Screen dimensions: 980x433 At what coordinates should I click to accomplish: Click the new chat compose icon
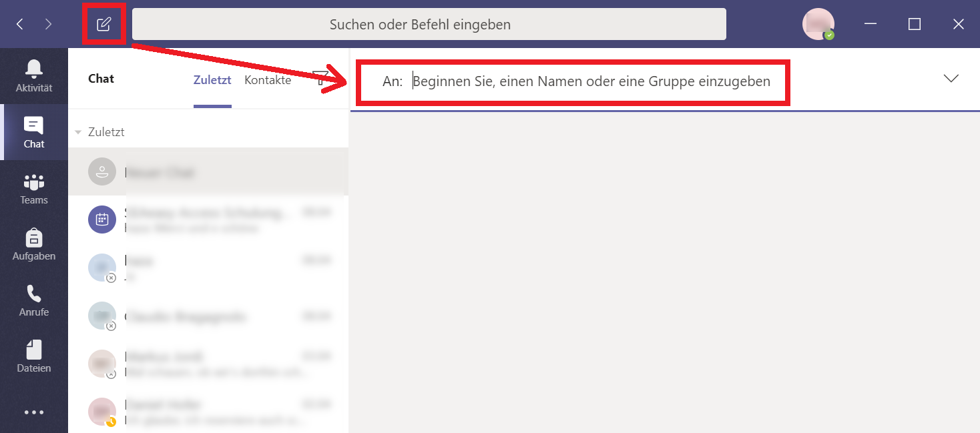[103, 25]
